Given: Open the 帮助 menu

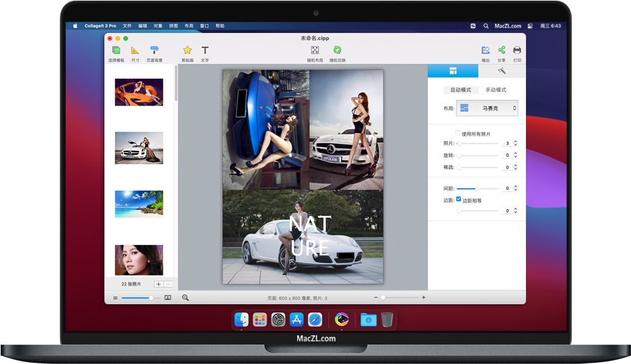Looking at the screenshot, I should point(220,26).
